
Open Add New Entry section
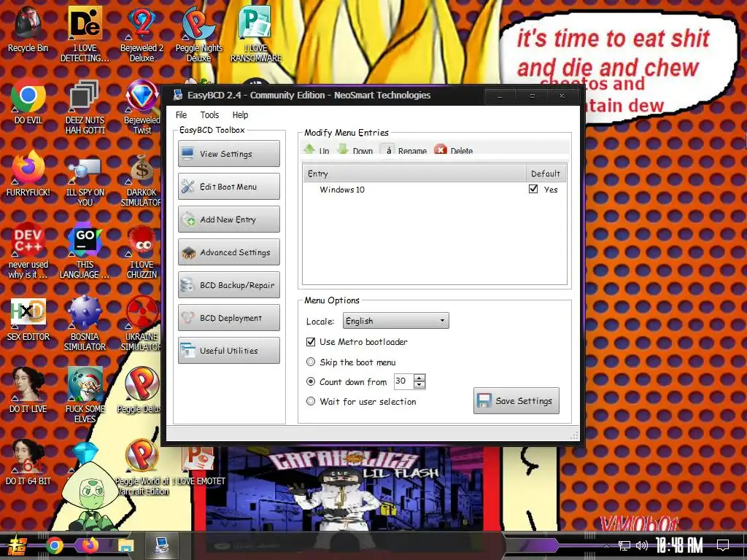(x=228, y=219)
